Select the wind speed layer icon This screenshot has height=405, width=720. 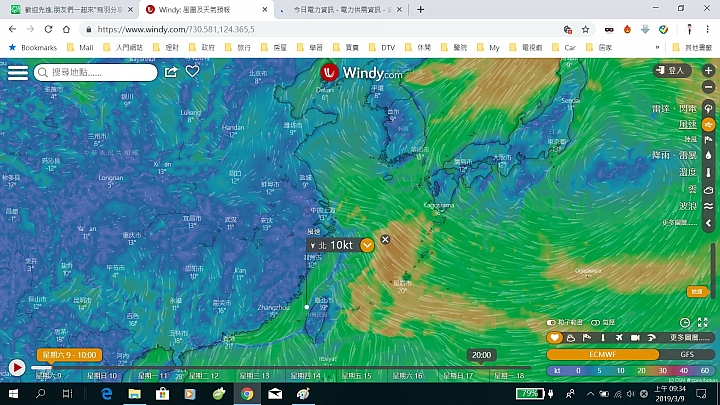pyautogui.click(x=709, y=124)
